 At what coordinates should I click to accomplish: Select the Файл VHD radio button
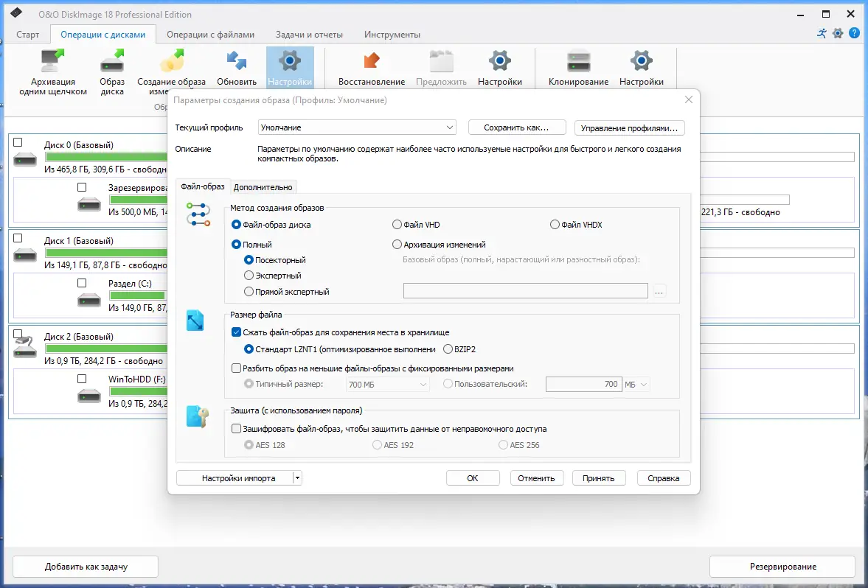point(397,225)
